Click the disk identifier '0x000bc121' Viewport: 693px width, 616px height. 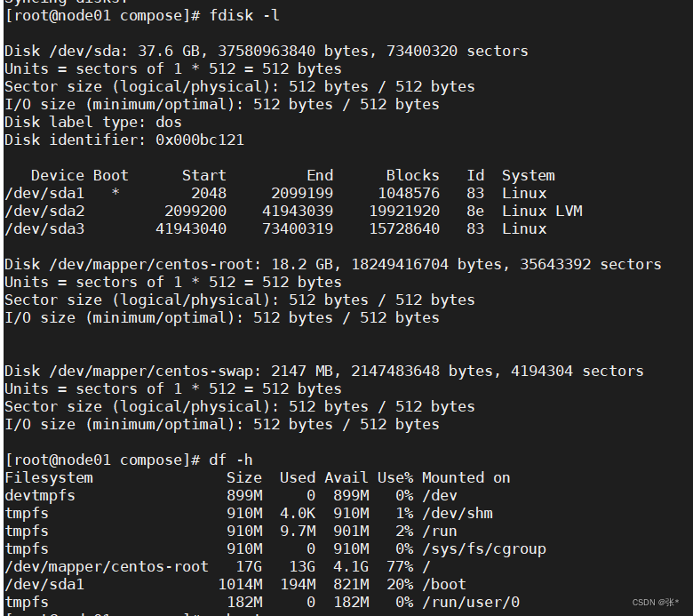(199, 140)
